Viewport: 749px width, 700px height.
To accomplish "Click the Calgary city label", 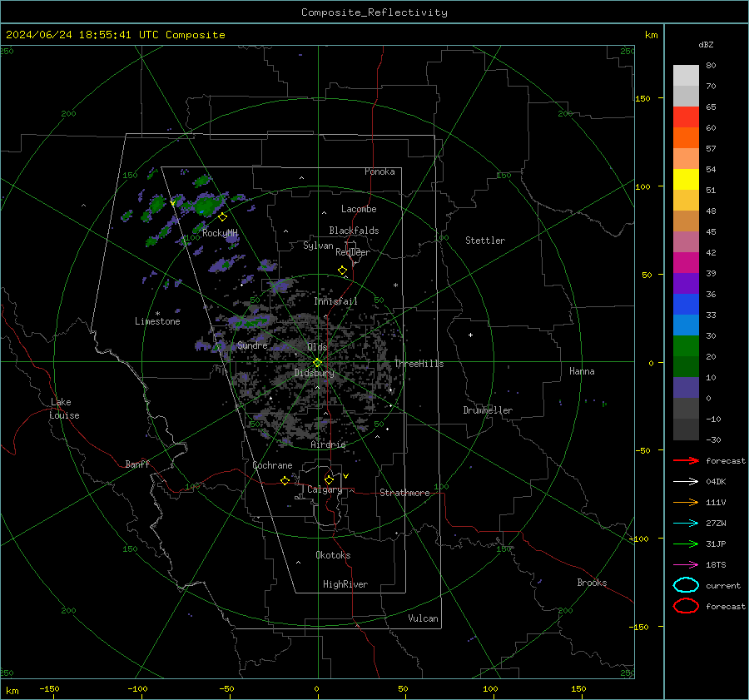I will click(325, 489).
